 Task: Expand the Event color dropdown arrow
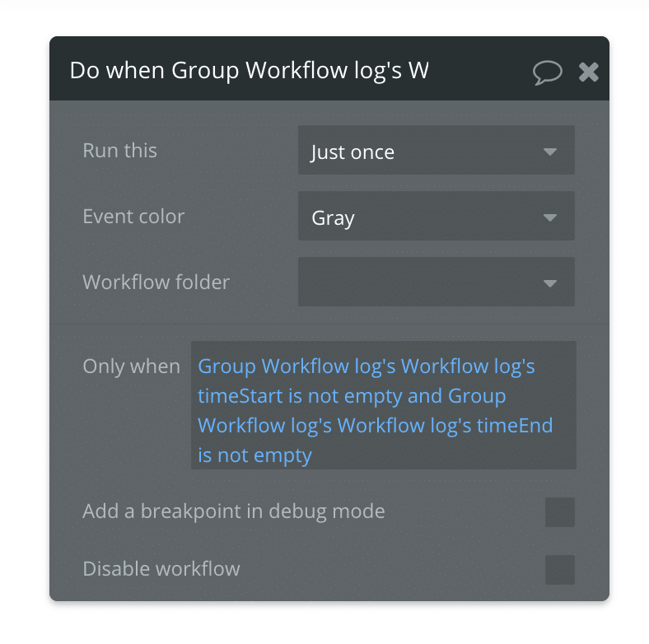[550, 217]
